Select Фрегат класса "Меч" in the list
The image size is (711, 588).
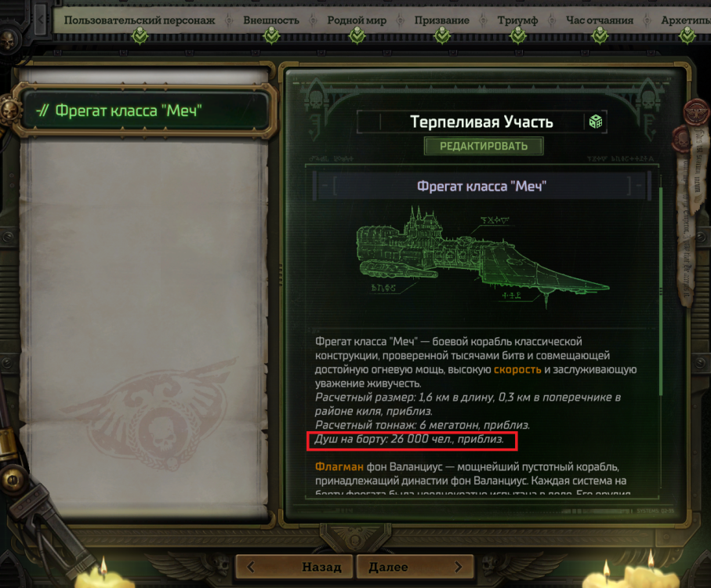coord(145,111)
